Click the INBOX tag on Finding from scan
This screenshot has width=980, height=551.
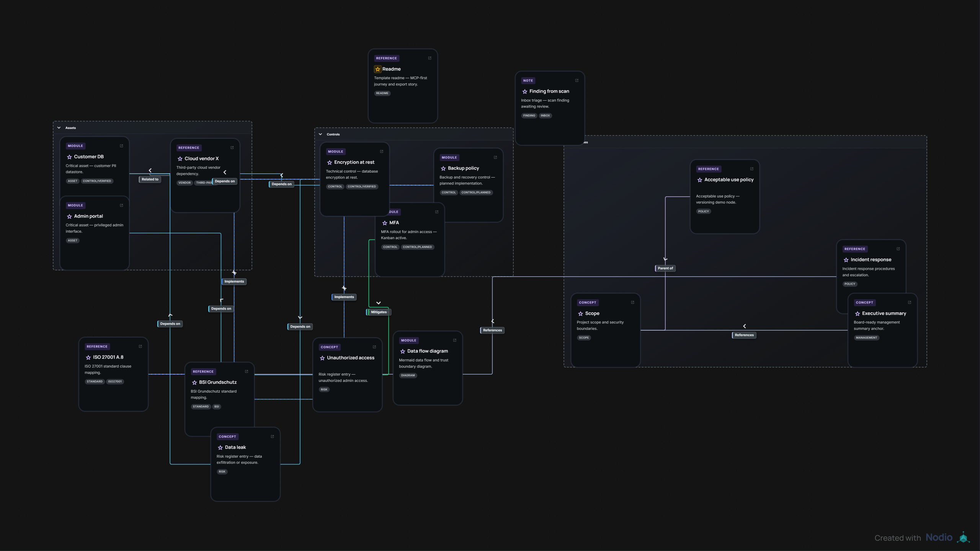[545, 116]
